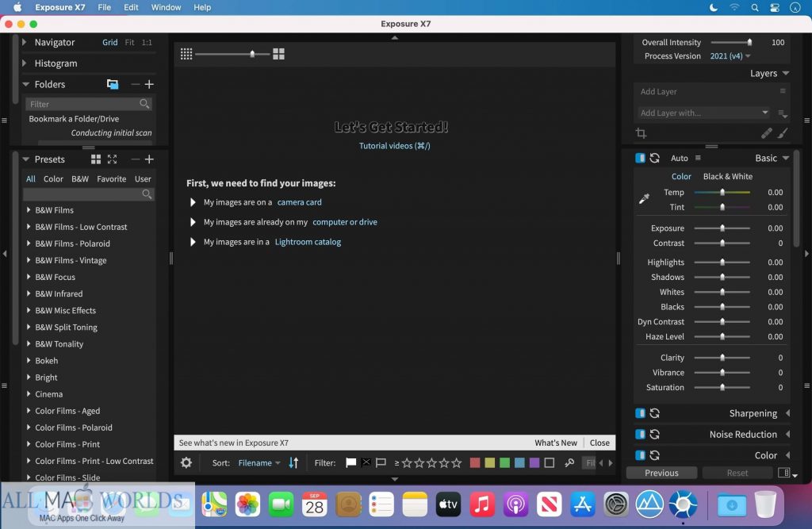Click the eraser-like pencil icon in Layers panel
Image resolution: width=812 pixels, height=529 pixels.
point(767,133)
